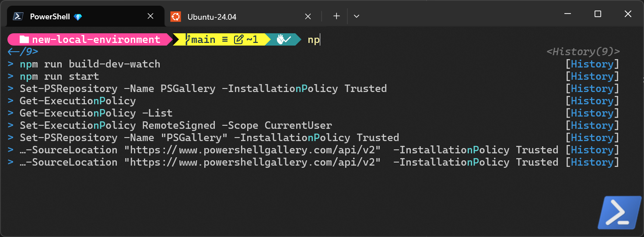Close the PowerShell tab
The width and height of the screenshot is (644, 237).
[150, 16]
